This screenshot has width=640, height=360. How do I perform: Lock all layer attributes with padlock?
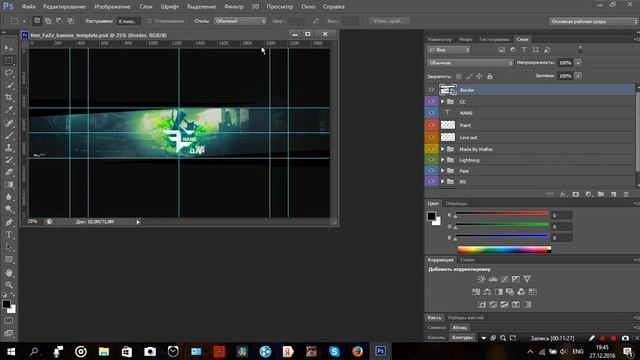[x=490, y=76]
